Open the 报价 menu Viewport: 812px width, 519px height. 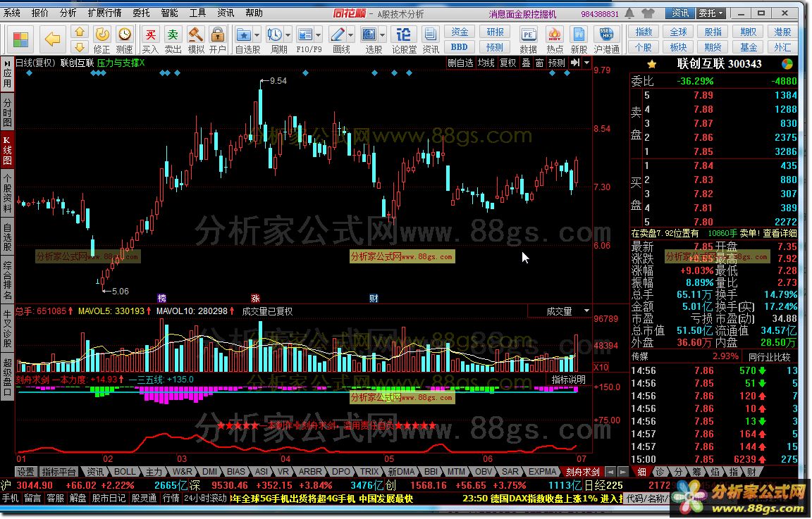tap(40, 13)
